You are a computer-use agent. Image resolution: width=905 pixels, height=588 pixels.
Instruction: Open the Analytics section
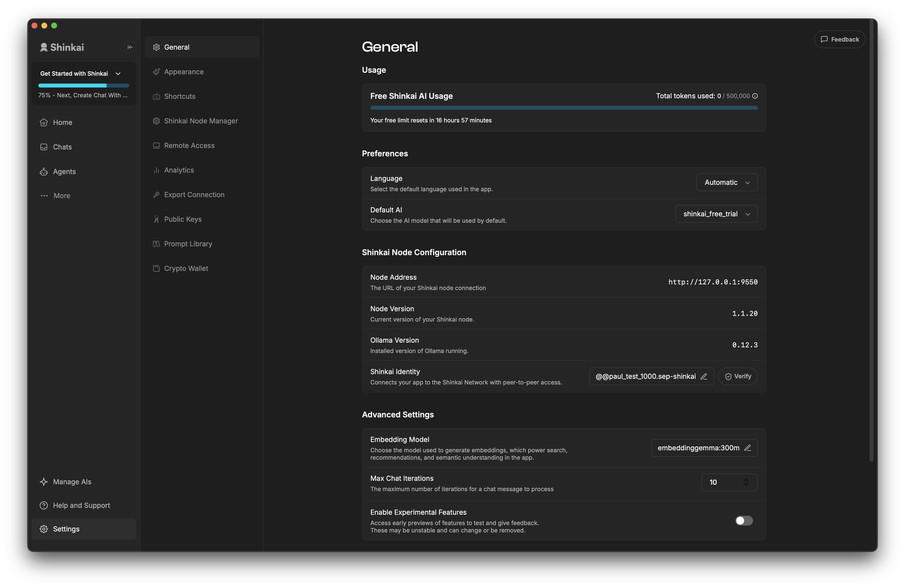179,170
